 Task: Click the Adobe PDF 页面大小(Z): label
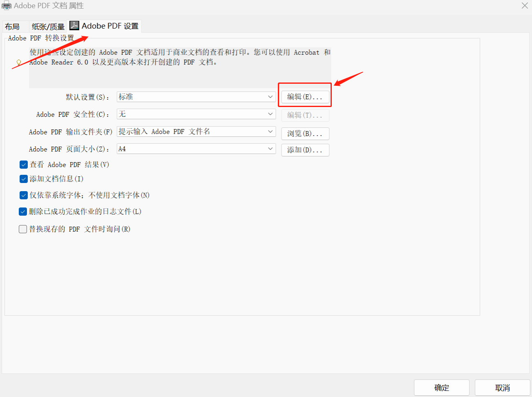coord(69,149)
